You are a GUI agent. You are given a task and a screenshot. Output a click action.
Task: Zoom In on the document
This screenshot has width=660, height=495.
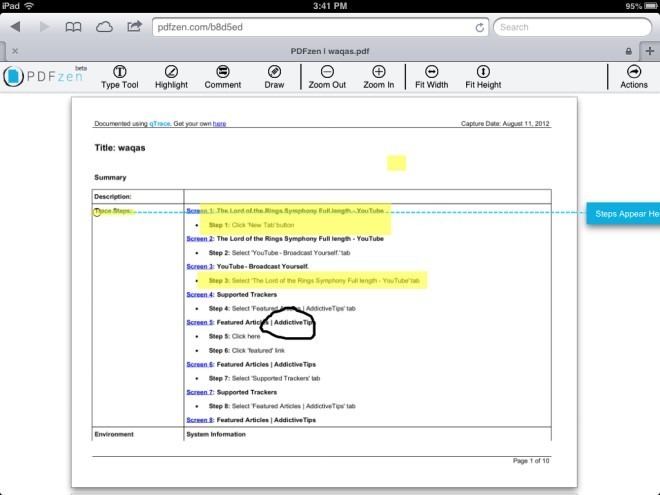point(378,77)
